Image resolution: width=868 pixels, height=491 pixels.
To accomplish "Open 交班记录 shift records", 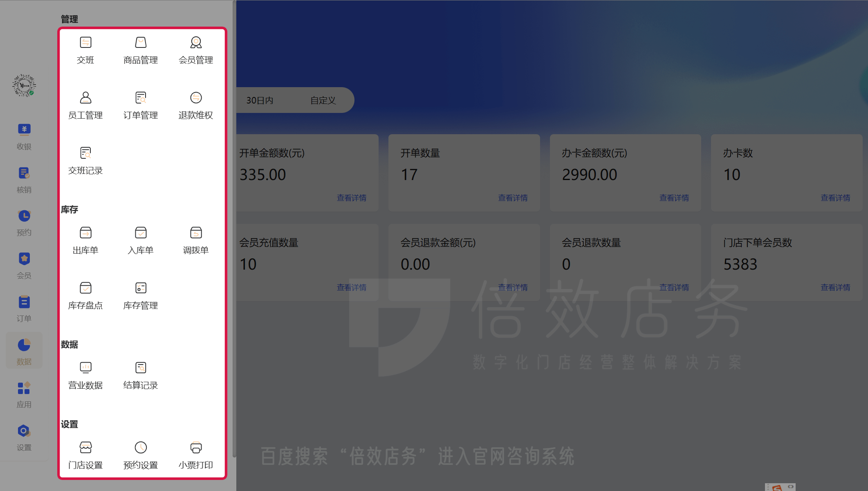I will coord(85,161).
